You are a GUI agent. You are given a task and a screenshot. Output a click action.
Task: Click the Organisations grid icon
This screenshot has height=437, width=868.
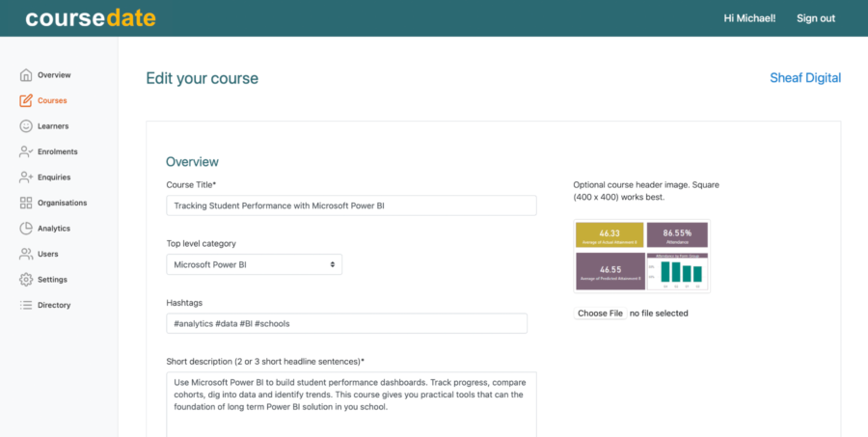coord(26,203)
